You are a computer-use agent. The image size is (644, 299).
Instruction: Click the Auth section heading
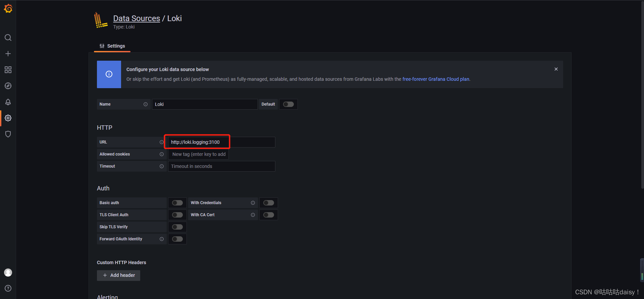(x=103, y=188)
